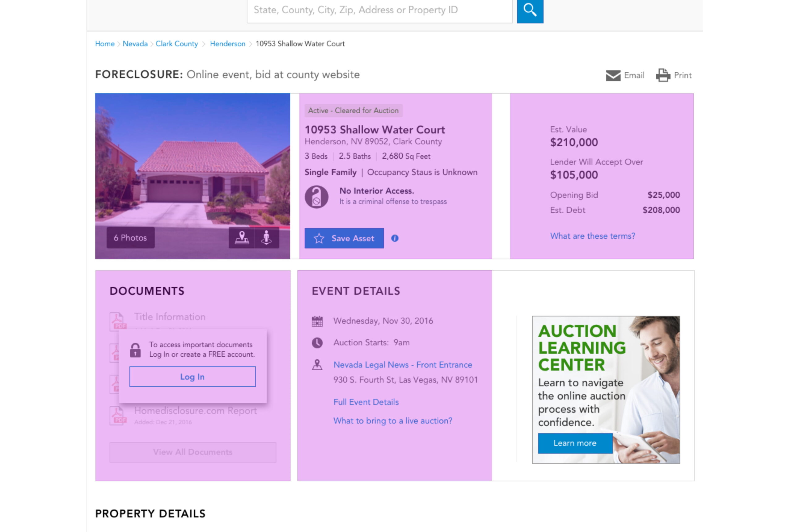Click the Email link text
791x532 pixels.
coord(634,75)
